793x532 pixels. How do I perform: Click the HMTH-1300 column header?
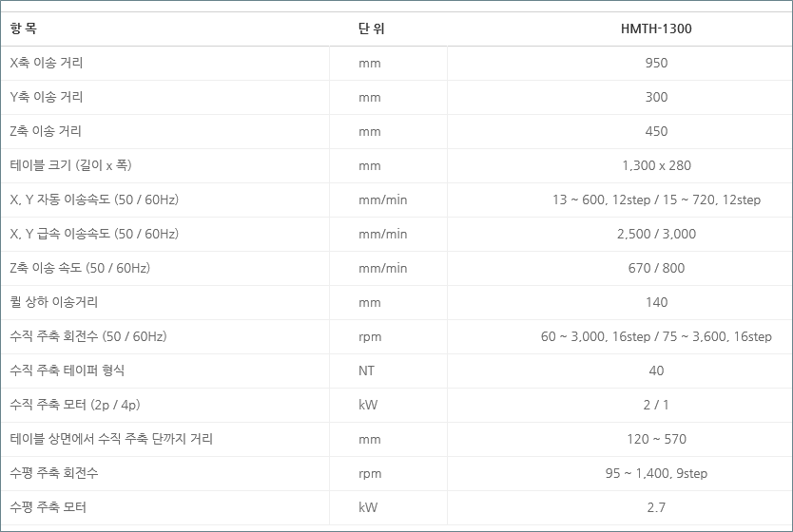point(656,28)
